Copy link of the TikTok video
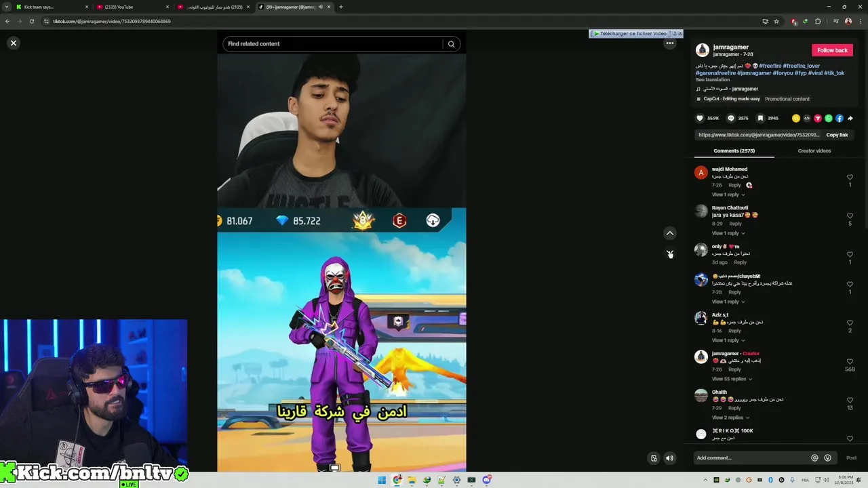 coord(837,135)
